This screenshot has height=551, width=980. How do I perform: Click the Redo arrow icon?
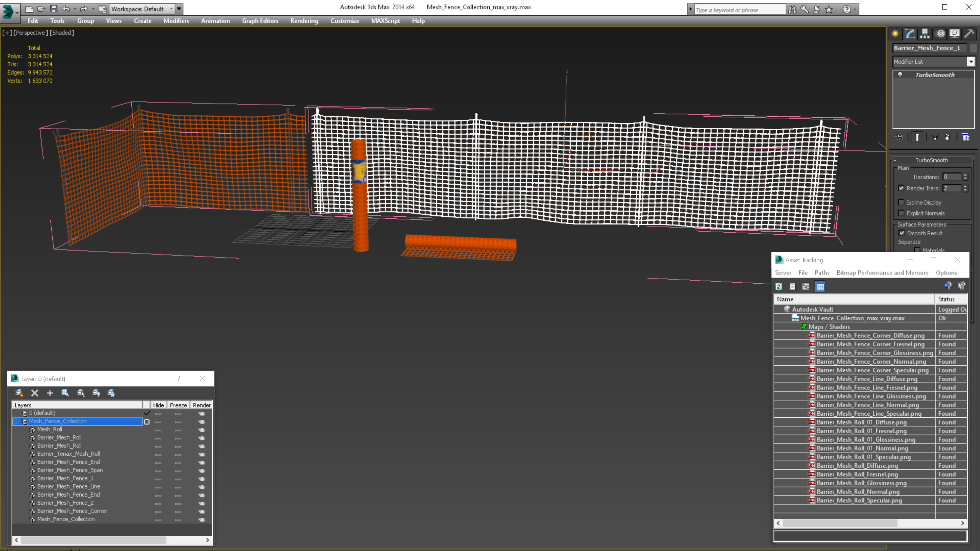(84, 9)
